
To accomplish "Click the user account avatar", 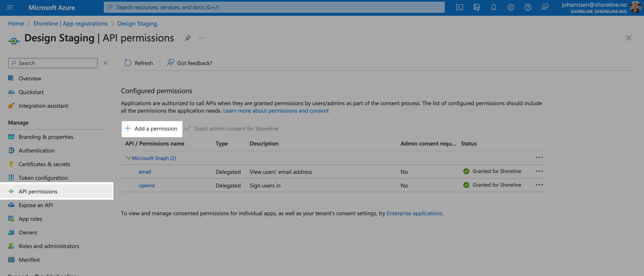I will [x=635, y=7].
